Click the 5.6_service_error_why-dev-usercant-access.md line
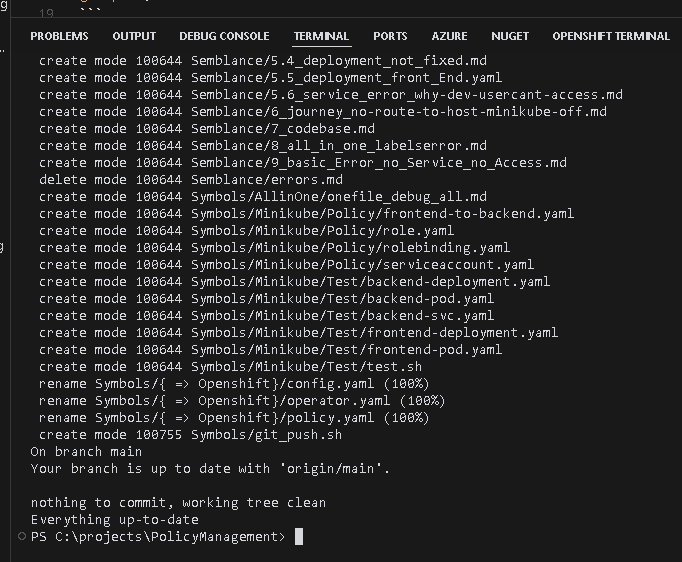 (x=331, y=94)
